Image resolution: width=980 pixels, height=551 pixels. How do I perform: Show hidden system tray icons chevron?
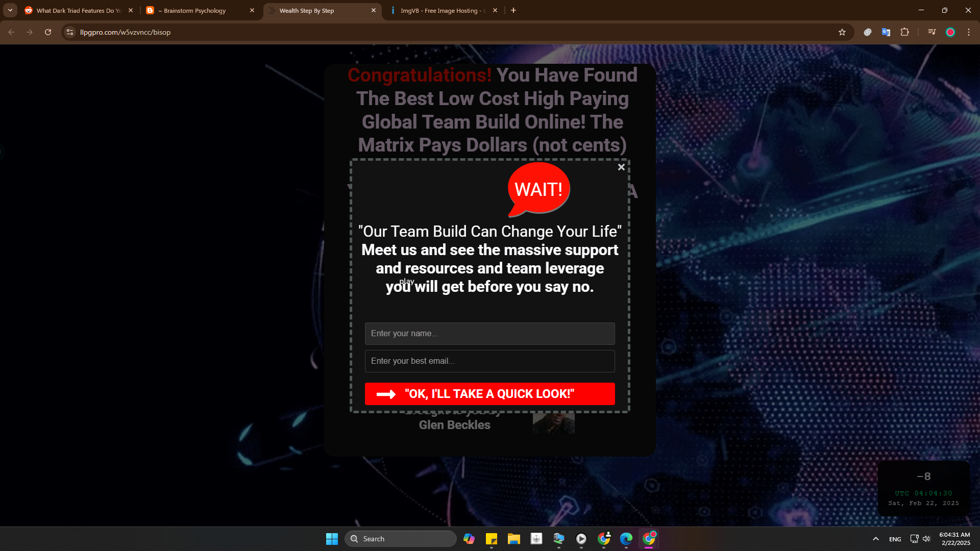(x=876, y=539)
